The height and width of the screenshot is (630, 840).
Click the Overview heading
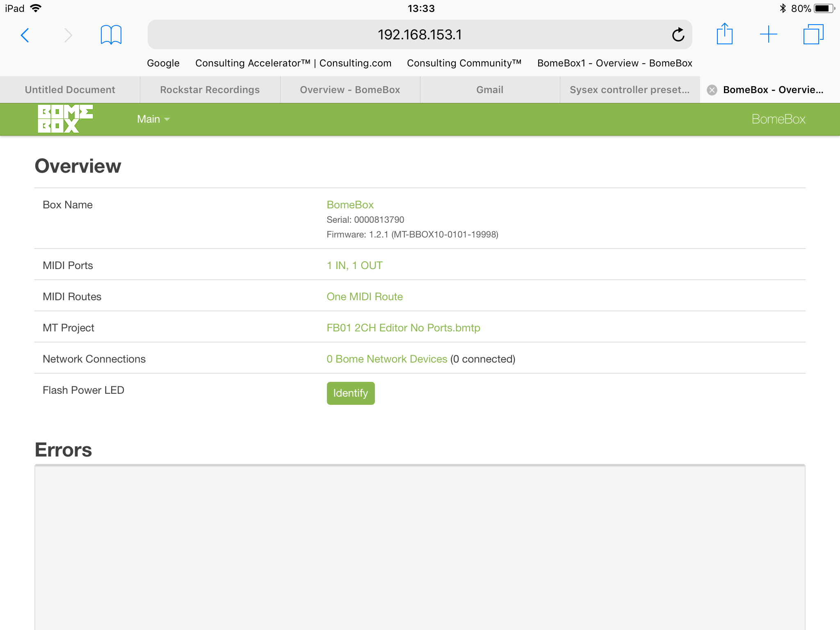coord(78,166)
